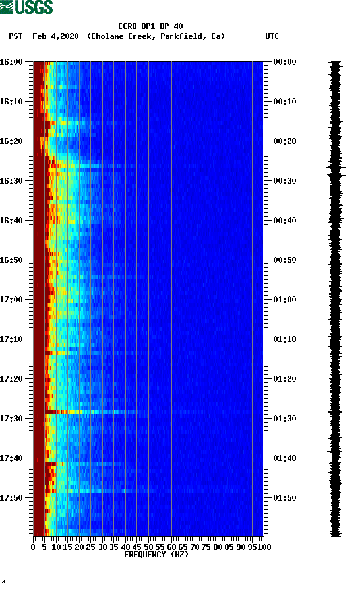Click the 01:40 UTC time label
This screenshot has height=589, width=364.
tap(285, 458)
